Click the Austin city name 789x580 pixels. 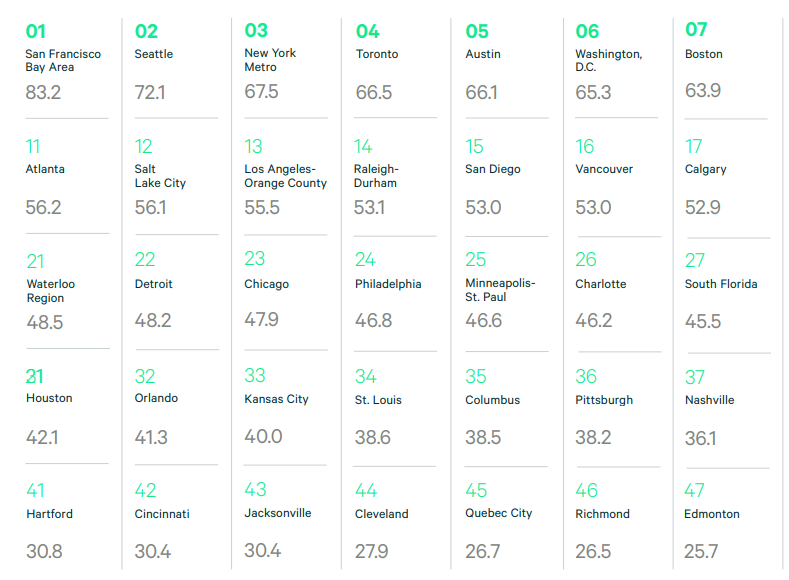coord(483,54)
